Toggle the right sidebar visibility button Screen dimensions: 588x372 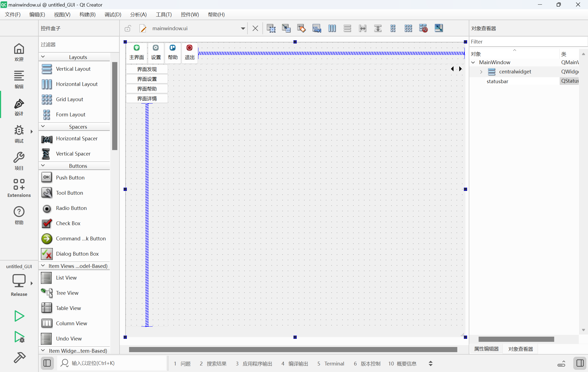pyautogui.click(x=580, y=363)
